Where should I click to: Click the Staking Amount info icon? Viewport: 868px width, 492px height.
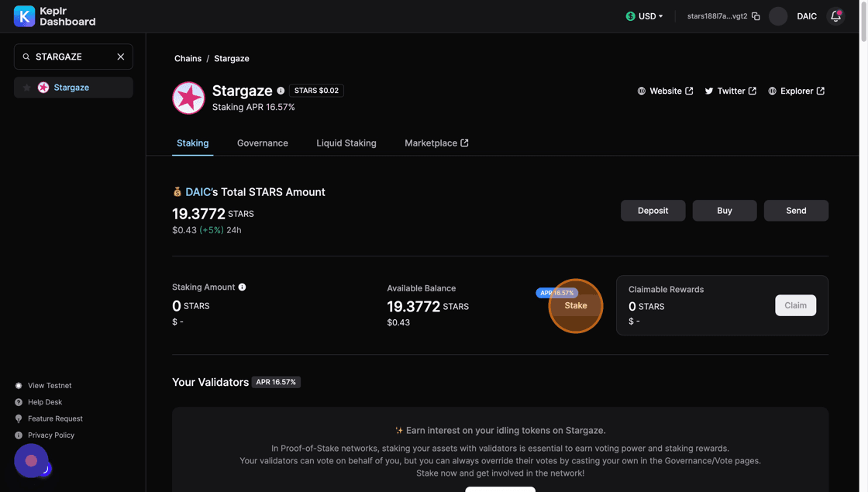point(242,287)
